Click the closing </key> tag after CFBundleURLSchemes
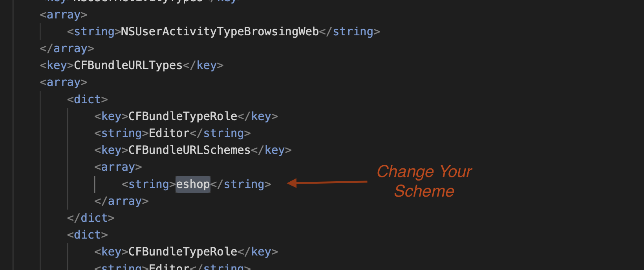This screenshot has width=644, height=270. pos(271,150)
